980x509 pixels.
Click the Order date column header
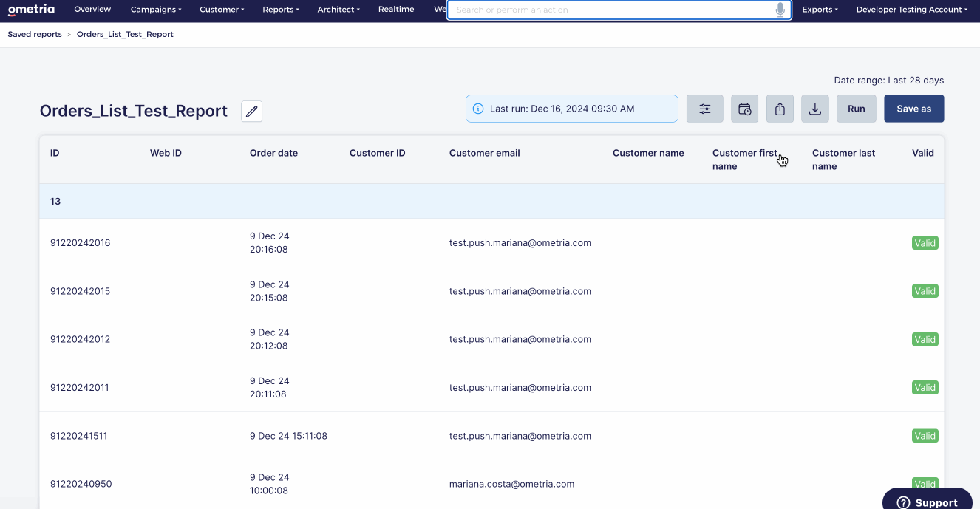[x=273, y=153]
